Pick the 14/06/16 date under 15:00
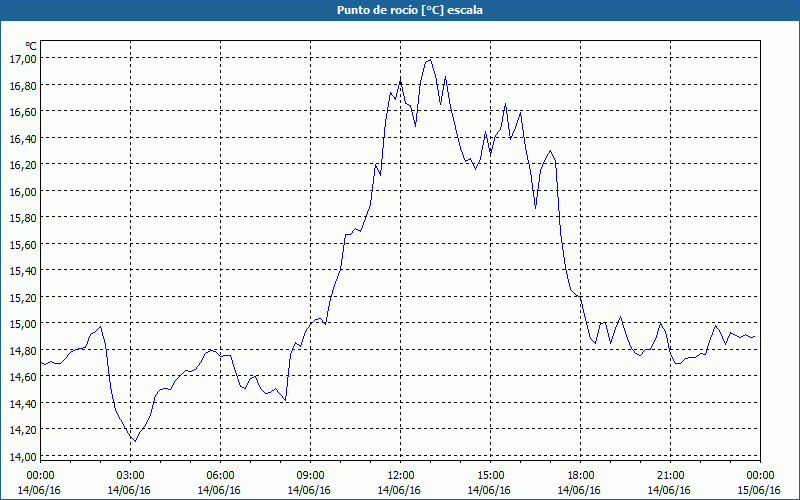The height and width of the screenshot is (500, 800). coord(489,490)
